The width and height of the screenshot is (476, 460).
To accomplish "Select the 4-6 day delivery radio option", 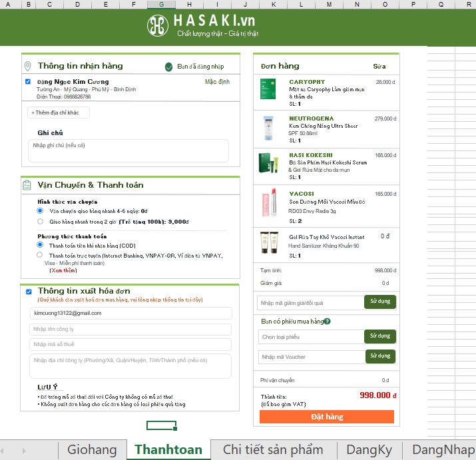I will 40,210.
